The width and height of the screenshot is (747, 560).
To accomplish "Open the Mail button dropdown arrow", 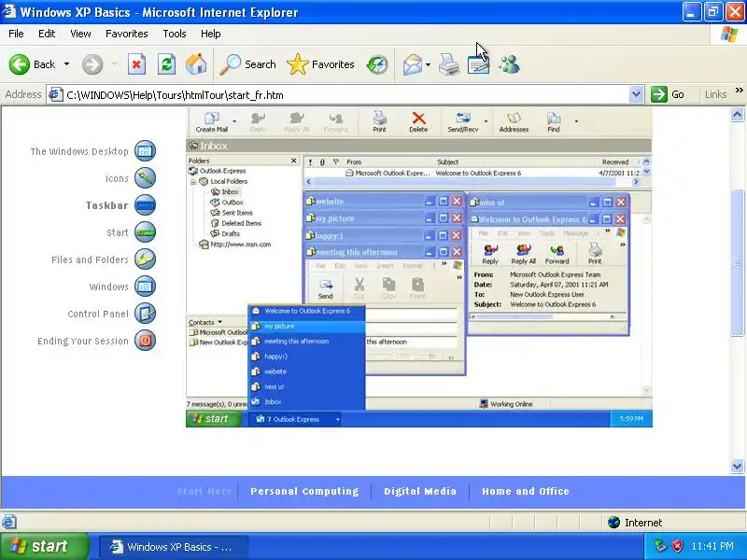I will (428, 64).
